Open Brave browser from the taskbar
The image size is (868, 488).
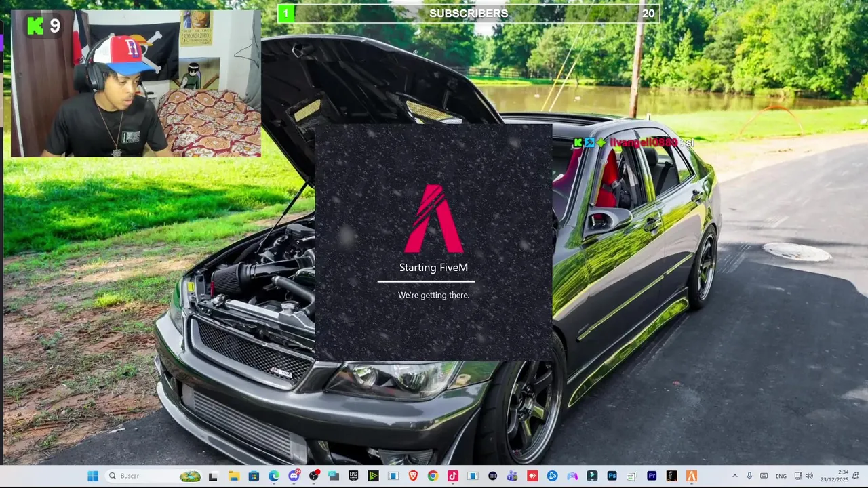point(413,476)
